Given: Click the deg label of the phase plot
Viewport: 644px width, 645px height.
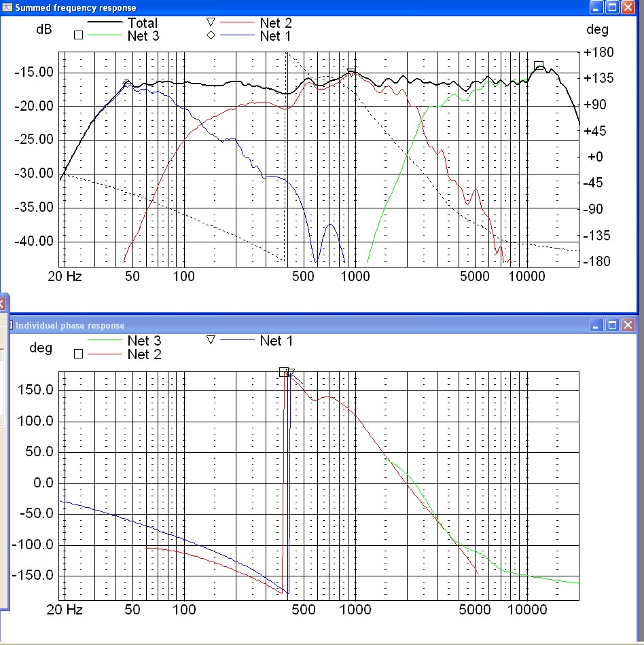Looking at the screenshot, I should point(41,348).
